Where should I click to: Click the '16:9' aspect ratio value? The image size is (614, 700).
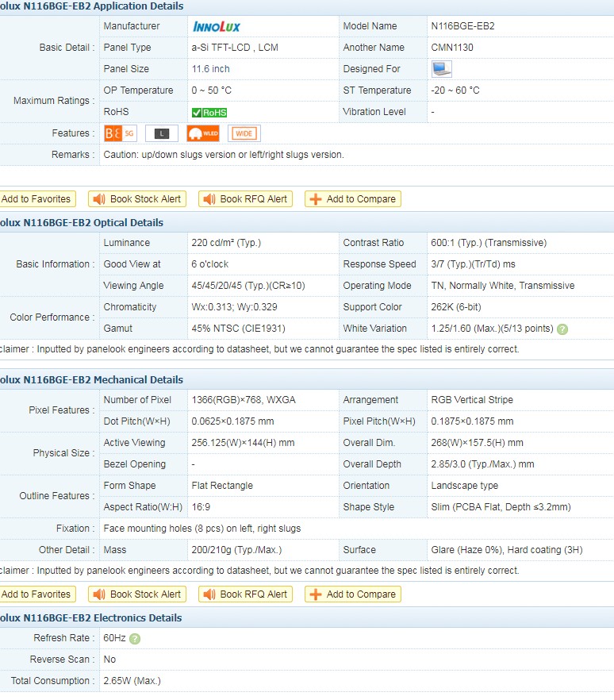point(201,506)
